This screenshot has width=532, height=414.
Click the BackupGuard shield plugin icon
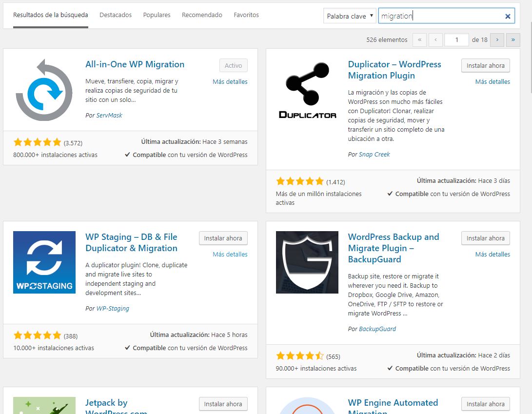point(307,262)
